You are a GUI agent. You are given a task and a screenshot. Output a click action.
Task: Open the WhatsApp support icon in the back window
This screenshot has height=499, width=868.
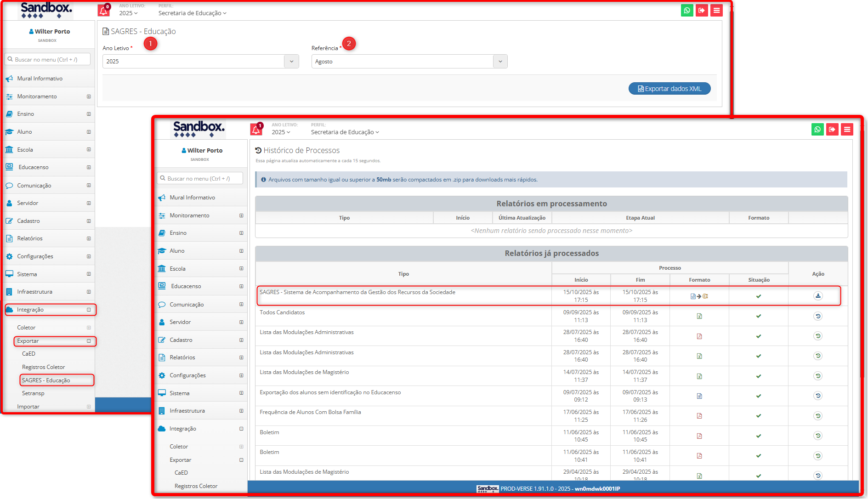coord(687,11)
